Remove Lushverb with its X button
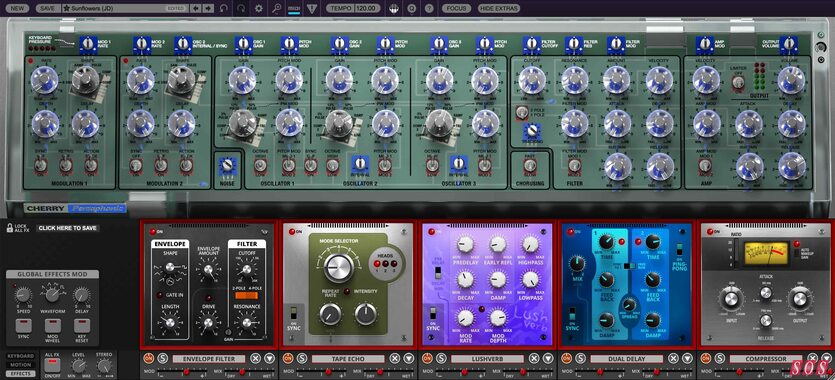Viewport: 835px width, 380px height. tap(535, 358)
